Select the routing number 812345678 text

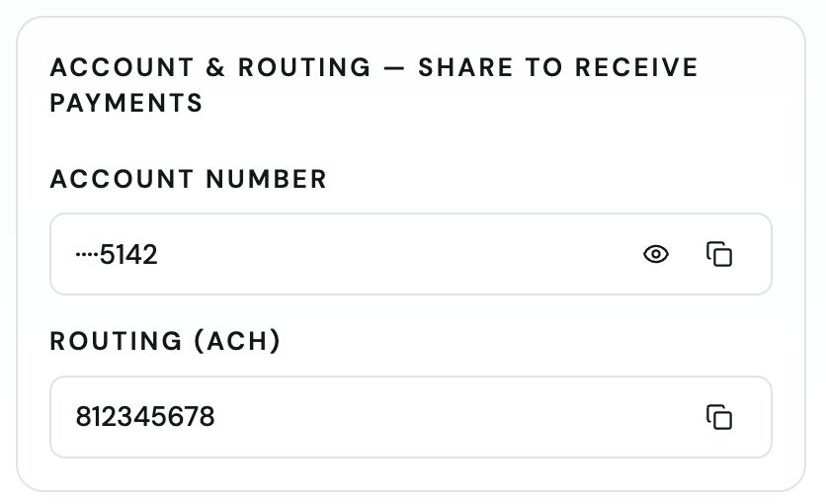pyautogui.click(x=145, y=417)
